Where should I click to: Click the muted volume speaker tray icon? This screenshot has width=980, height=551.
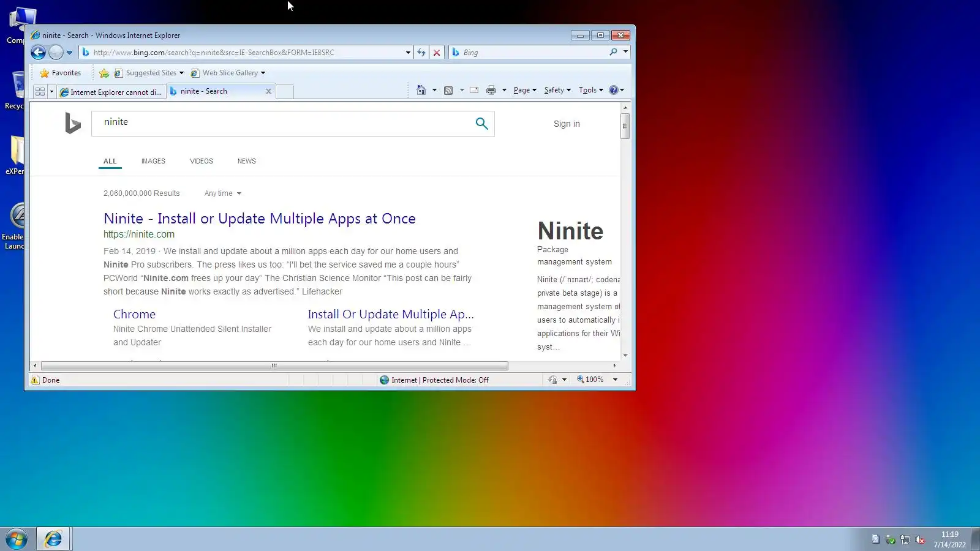[x=920, y=539]
